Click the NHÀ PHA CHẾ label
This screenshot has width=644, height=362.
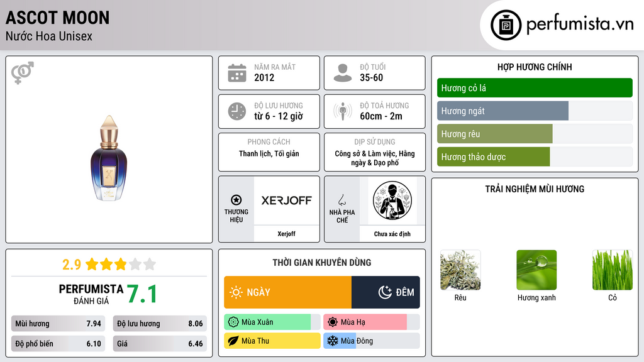[x=342, y=216]
